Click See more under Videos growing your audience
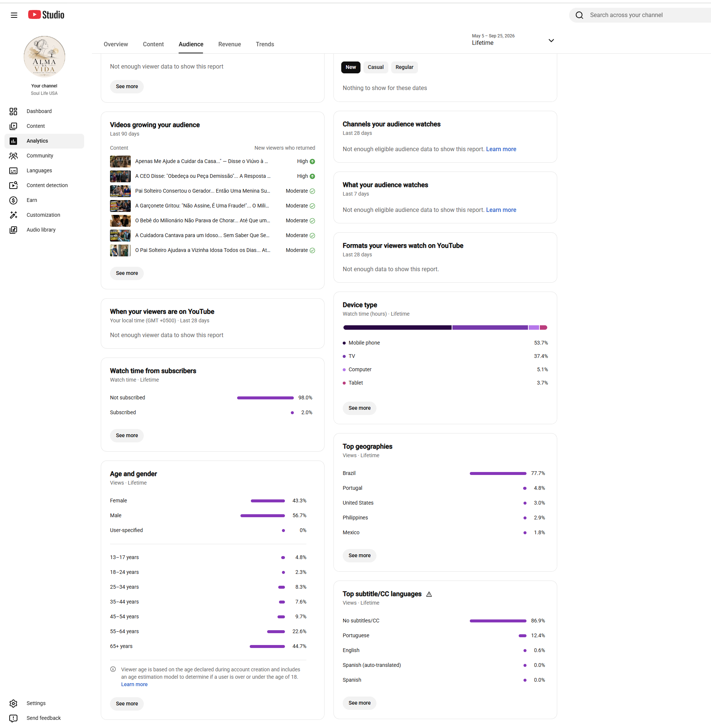This screenshot has height=728, width=711. tap(127, 273)
